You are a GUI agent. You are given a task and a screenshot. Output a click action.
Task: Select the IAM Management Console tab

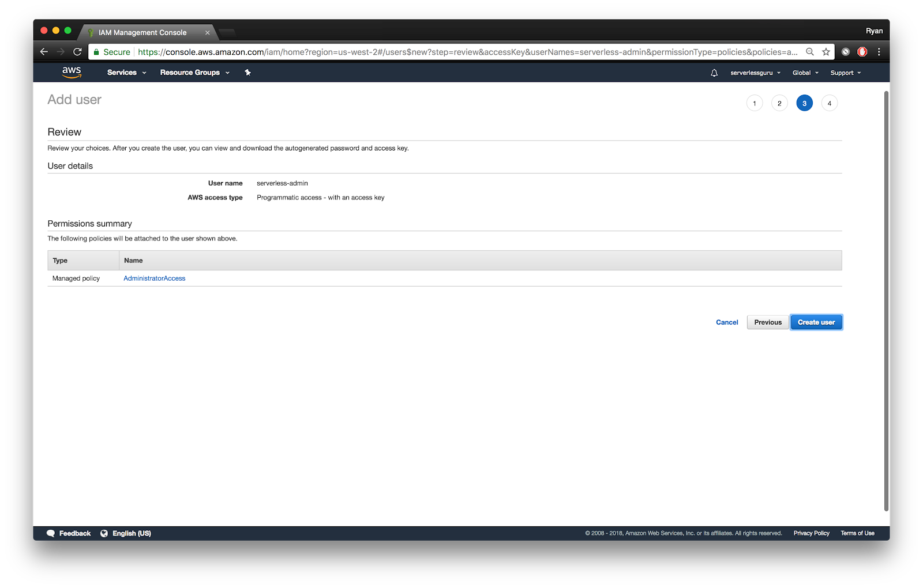[141, 32]
